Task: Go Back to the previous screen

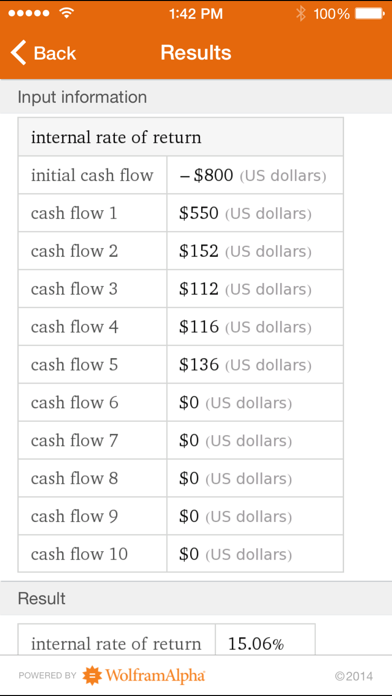Action: point(44,53)
